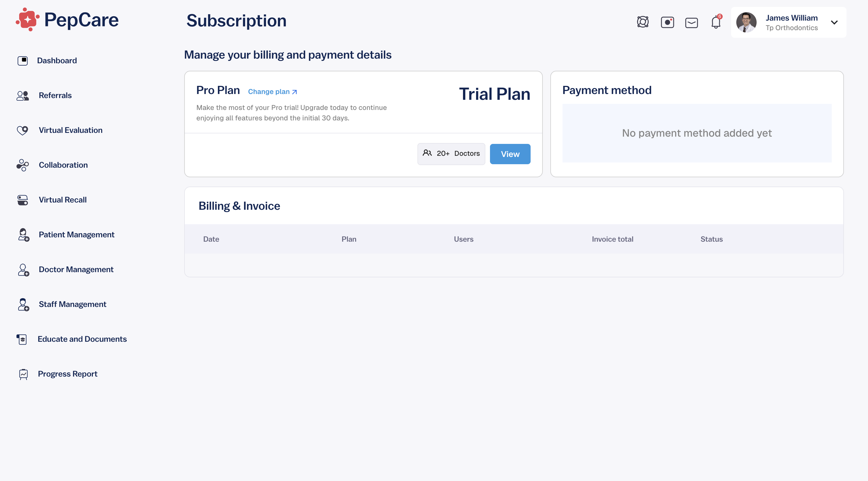Click the PepCare logo
868x481 pixels.
pyautogui.click(x=67, y=19)
